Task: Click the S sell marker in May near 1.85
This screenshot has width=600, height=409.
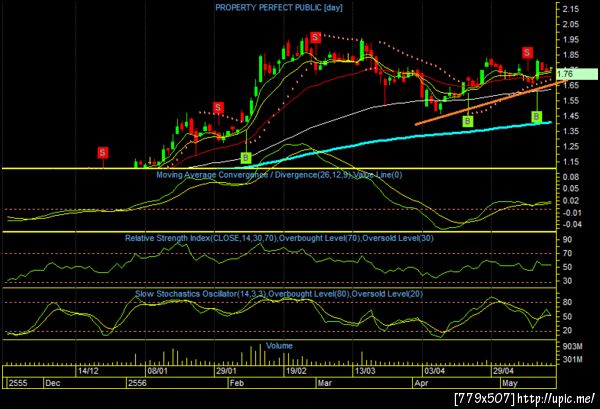Action: click(528, 52)
